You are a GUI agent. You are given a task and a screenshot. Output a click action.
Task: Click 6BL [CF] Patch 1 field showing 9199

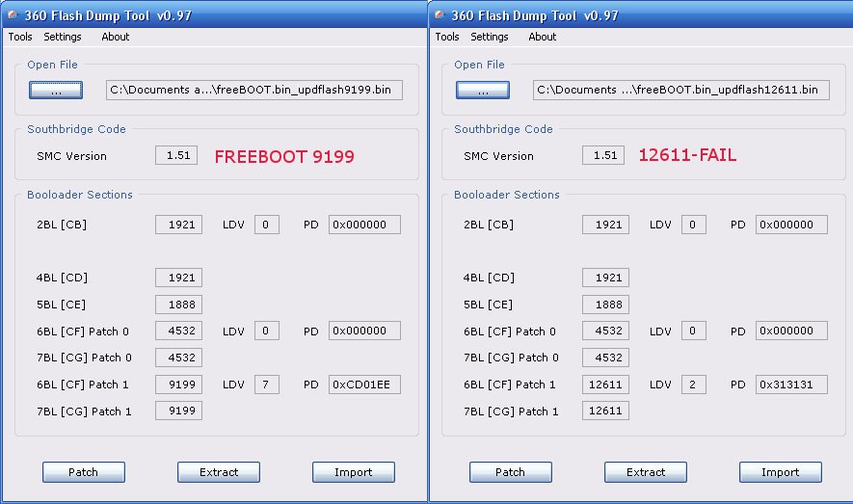coord(178,385)
